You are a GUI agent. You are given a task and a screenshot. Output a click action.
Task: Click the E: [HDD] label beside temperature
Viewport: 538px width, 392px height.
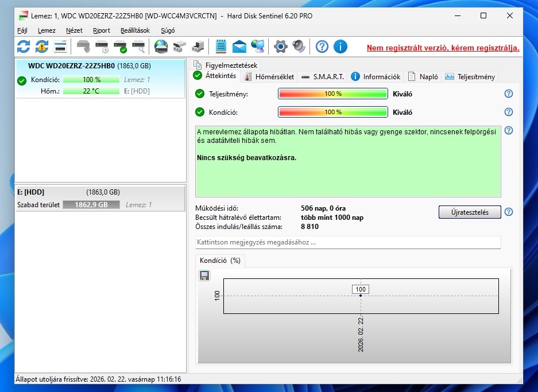tap(137, 91)
